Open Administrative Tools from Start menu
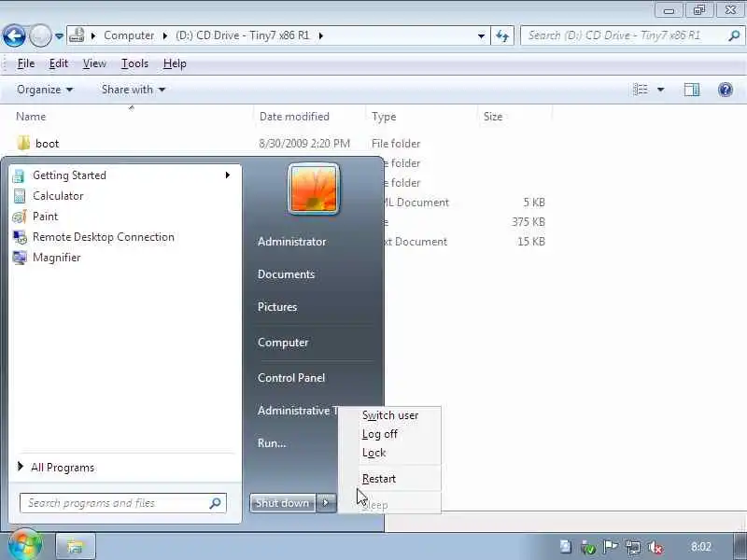 pos(297,411)
